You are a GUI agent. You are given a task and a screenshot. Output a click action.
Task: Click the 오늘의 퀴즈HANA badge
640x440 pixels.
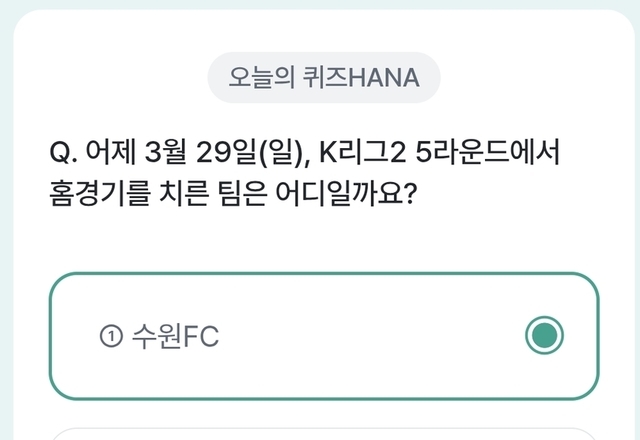point(323,78)
